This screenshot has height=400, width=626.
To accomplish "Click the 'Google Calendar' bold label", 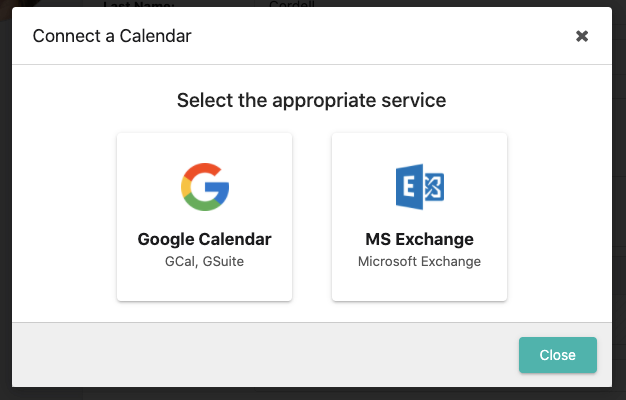I will coord(204,239).
